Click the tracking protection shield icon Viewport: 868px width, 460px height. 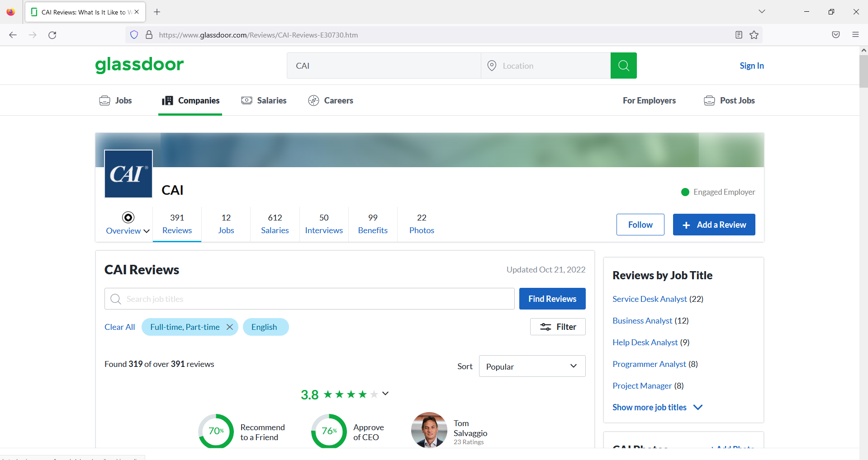click(134, 35)
